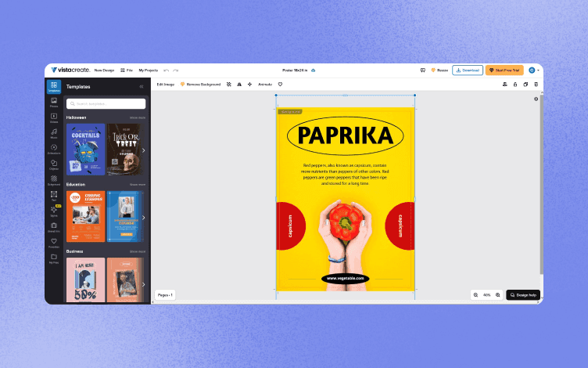The image size is (588, 368).
Task: Click the poster title Poster 18x24 in
Action: pyautogui.click(x=295, y=70)
